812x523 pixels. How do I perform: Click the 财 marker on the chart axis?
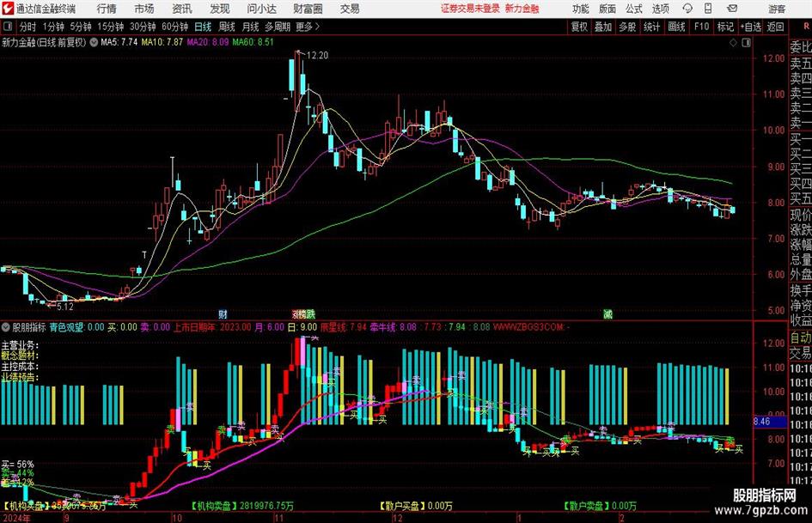[223, 313]
